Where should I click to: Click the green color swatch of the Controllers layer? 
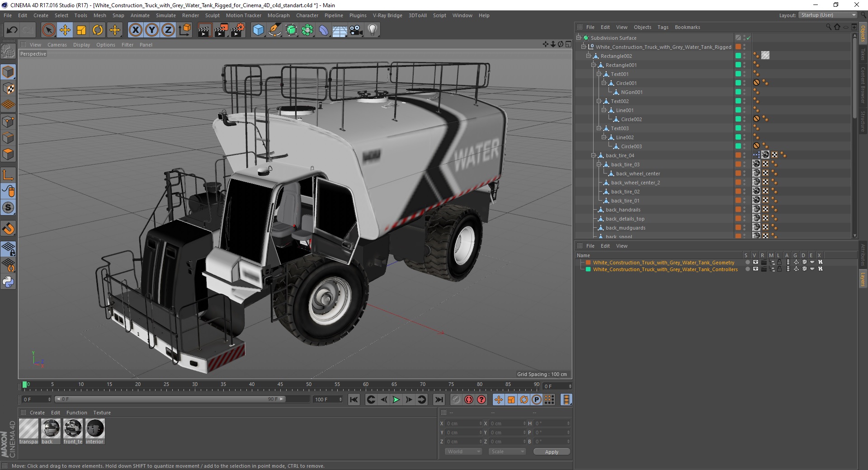(x=588, y=269)
